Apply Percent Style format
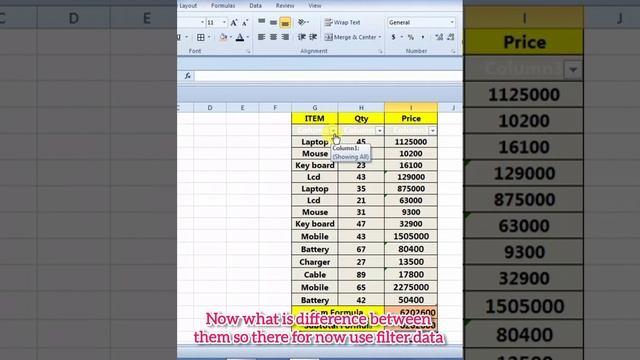The height and width of the screenshot is (360, 640). tap(411, 37)
